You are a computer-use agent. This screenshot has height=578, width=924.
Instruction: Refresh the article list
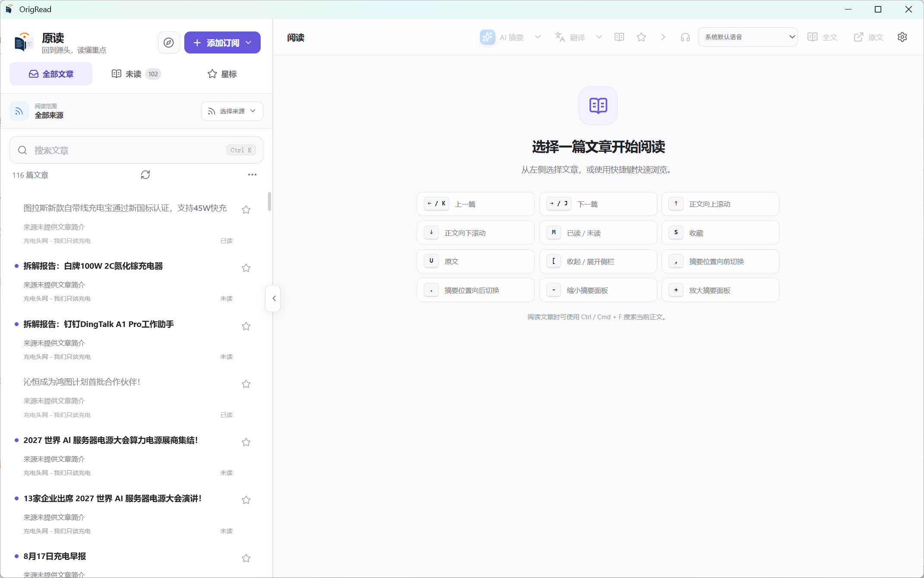(x=145, y=175)
